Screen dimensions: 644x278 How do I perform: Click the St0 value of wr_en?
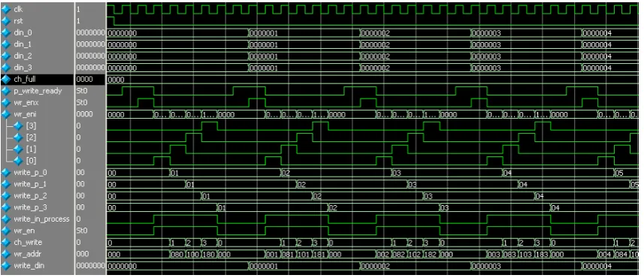pos(82,231)
